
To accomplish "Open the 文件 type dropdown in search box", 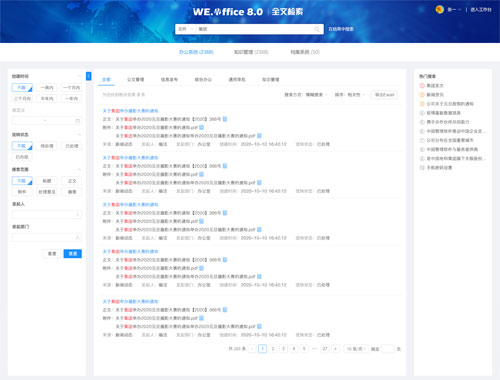I will (x=186, y=29).
